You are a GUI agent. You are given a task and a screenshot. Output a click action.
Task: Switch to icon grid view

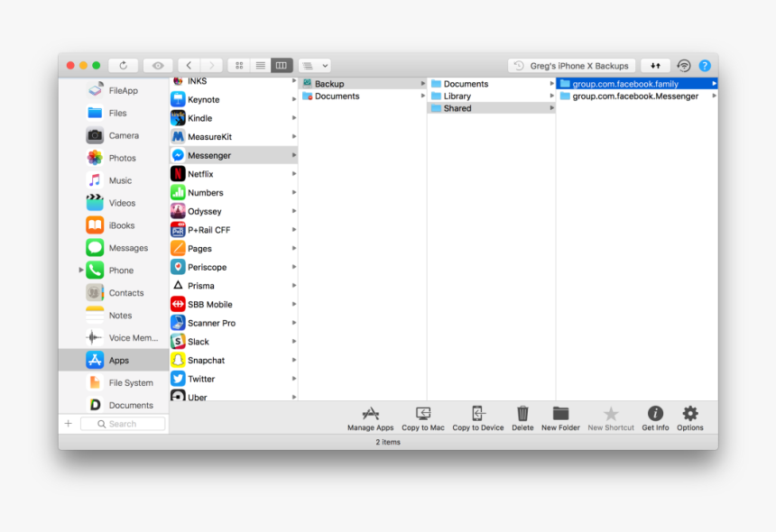point(239,65)
